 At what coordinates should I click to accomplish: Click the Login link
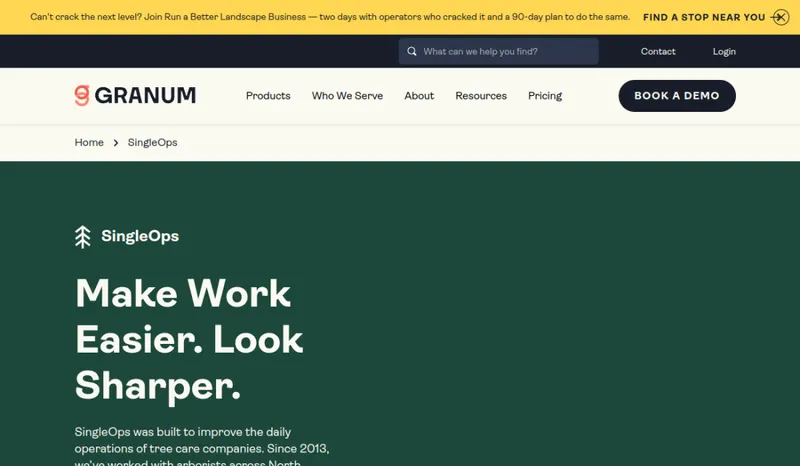click(x=724, y=52)
